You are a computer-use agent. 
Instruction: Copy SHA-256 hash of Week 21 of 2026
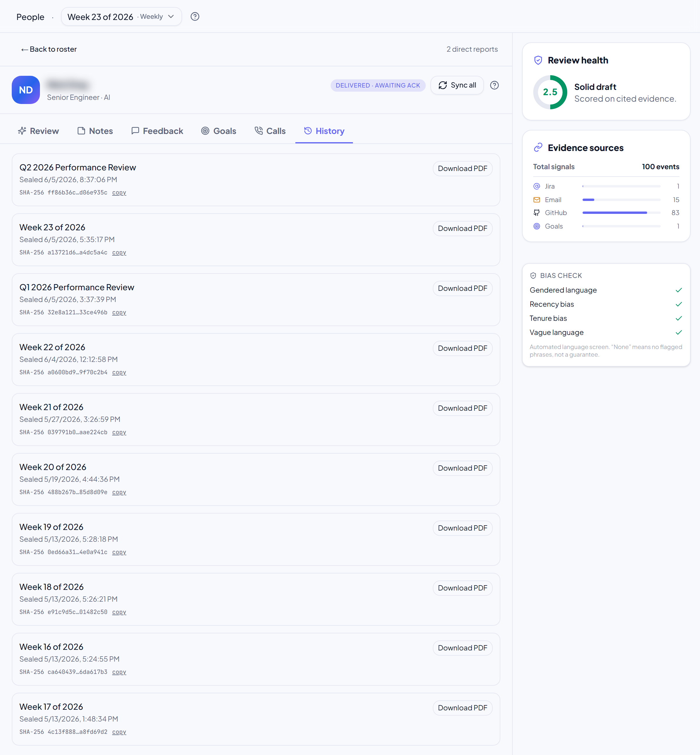[x=119, y=432]
